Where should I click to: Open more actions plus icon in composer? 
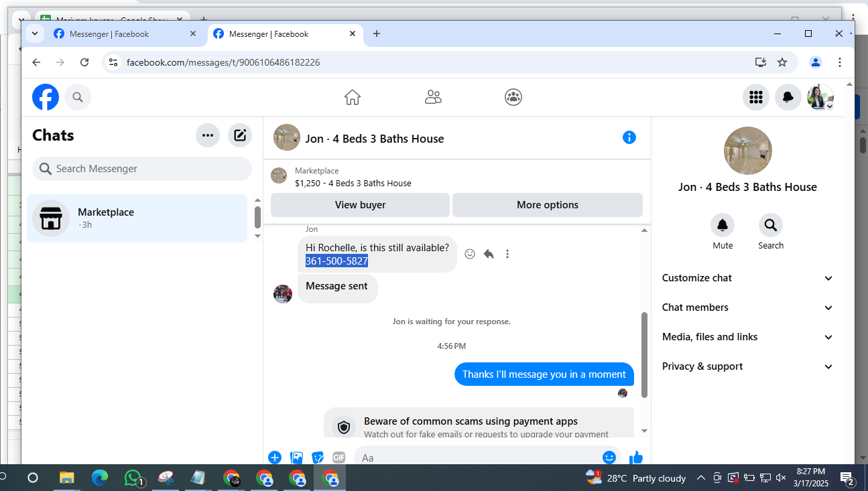[275, 458]
